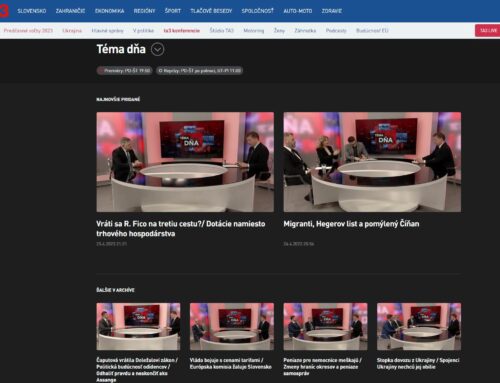Open the EKONOMIKA menu section

[109, 11]
